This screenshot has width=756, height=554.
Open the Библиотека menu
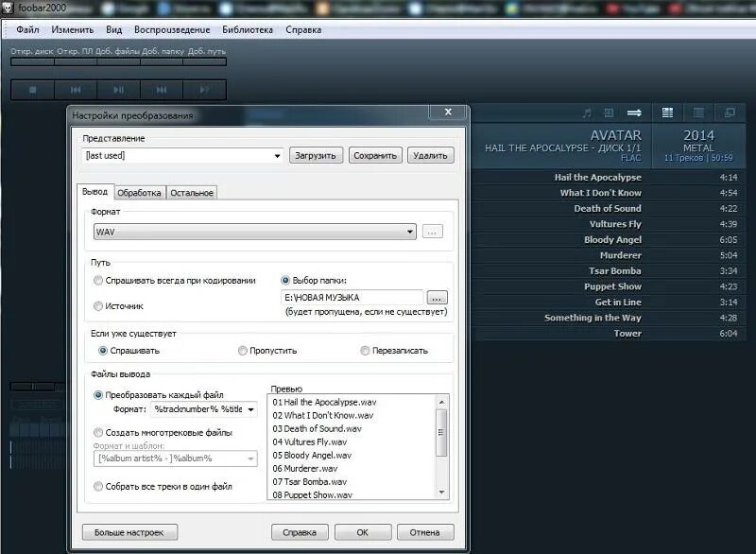point(248,30)
